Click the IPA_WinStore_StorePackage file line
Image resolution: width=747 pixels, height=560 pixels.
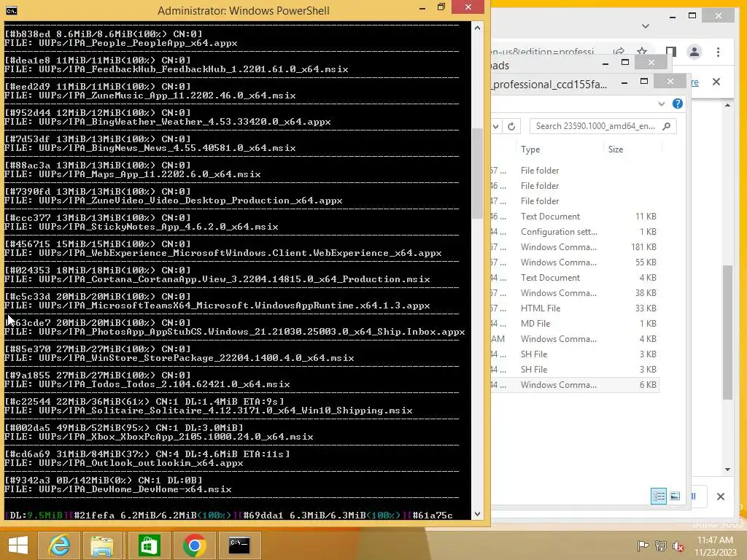click(179, 358)
